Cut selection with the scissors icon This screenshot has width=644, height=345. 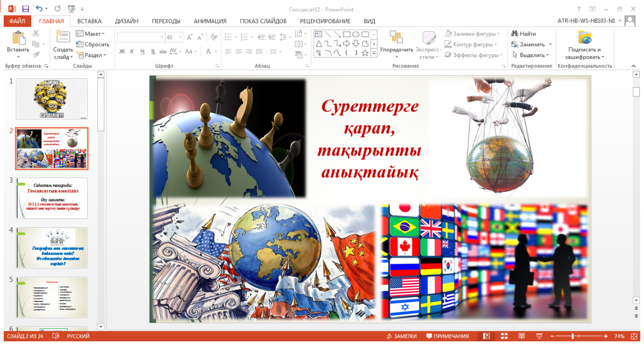coord(36,34)
